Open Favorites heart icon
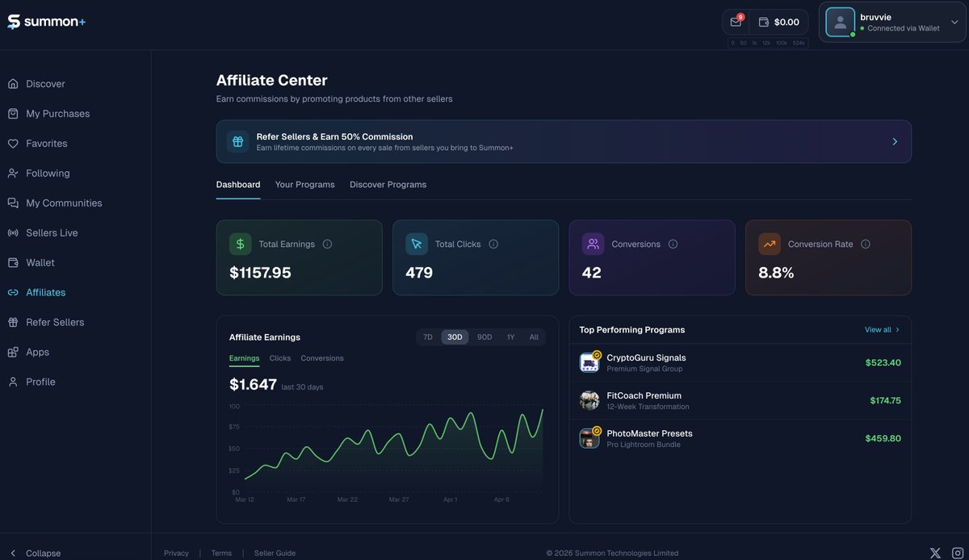The image size is (969, 560). tap(13, 144)
